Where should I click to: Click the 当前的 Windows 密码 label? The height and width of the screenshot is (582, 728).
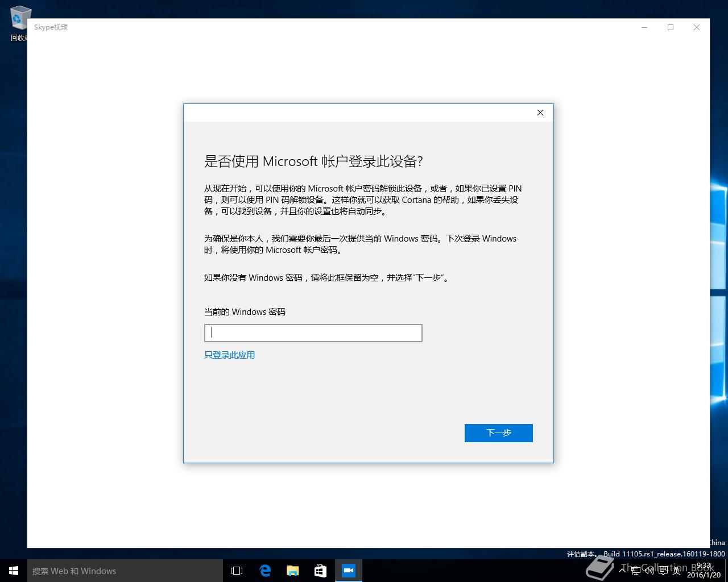pos(245,311)
